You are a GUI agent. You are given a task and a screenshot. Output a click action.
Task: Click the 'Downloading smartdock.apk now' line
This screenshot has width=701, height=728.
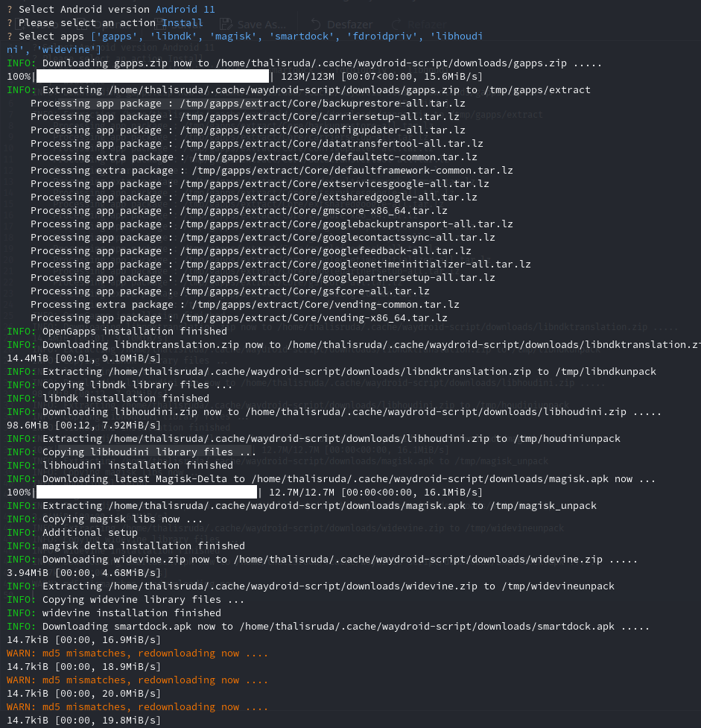pyautogui.click(x=329, y=627)
